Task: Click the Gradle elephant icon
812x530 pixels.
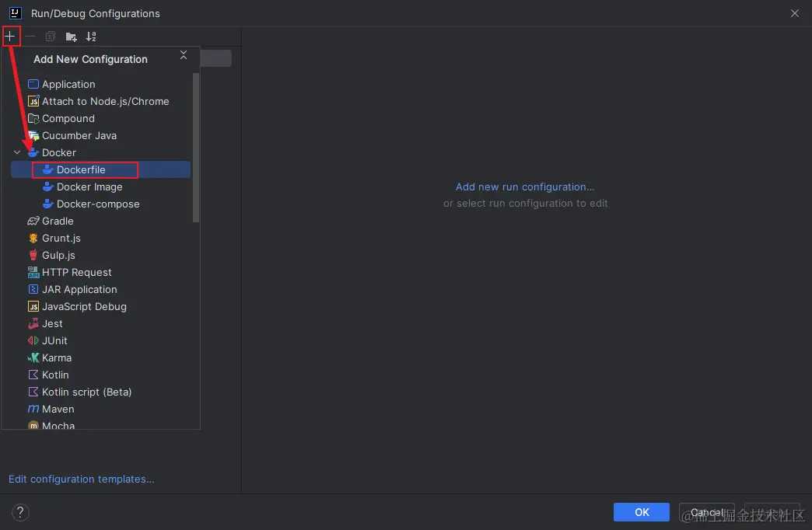Action: pyautogui.click(x=33, y=221)
